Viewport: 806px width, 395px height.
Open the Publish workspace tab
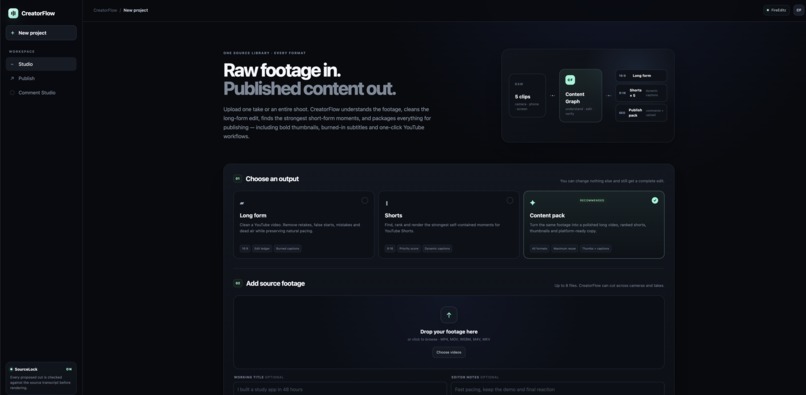(41, 78)
